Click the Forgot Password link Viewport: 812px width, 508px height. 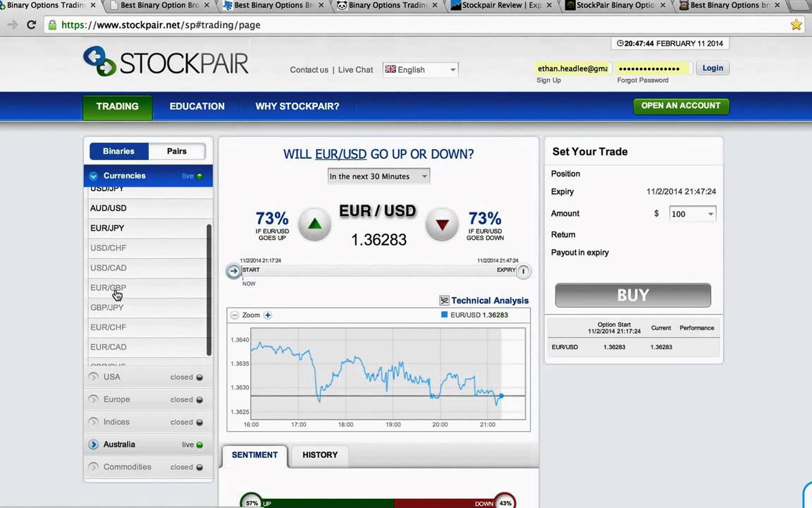pyautogui.click(x=643, y=80)
